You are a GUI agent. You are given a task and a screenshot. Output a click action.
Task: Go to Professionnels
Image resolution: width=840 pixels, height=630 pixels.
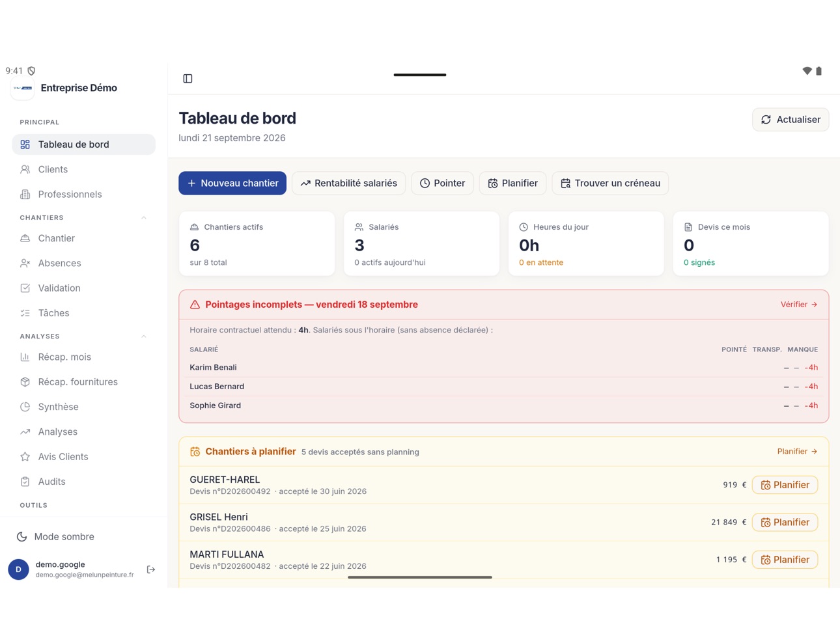click(x=83, y=194)
